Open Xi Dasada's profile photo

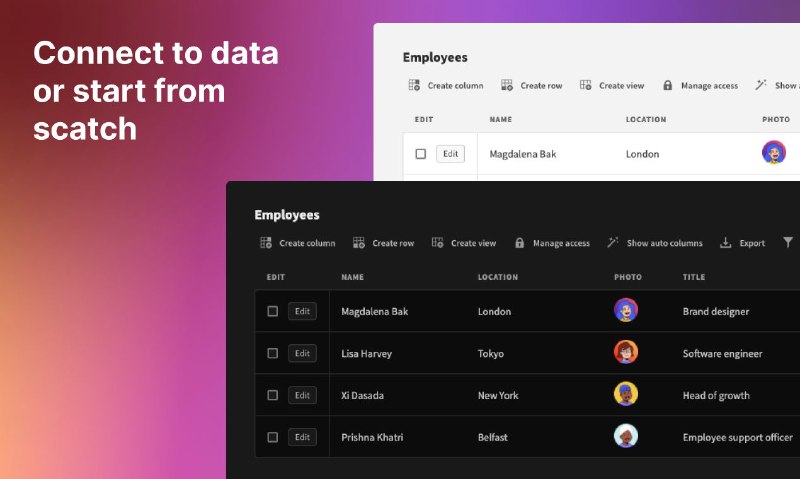pos(626,394)
